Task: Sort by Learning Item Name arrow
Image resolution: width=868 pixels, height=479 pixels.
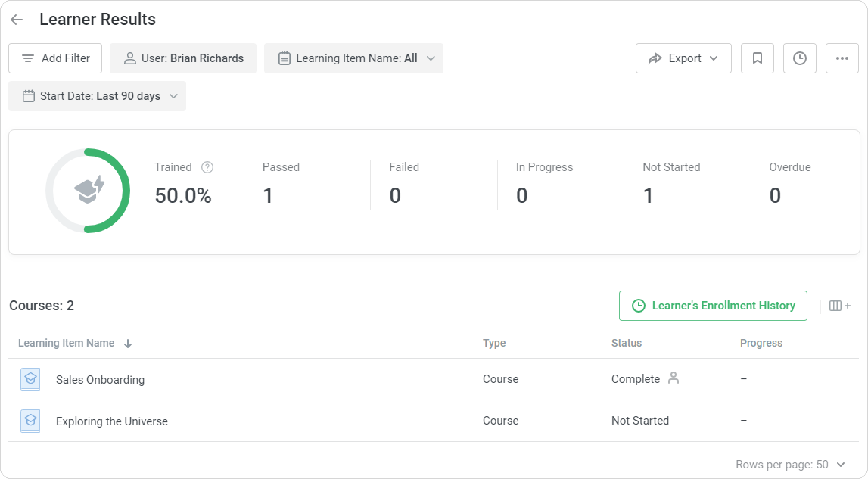Action: 128,344
